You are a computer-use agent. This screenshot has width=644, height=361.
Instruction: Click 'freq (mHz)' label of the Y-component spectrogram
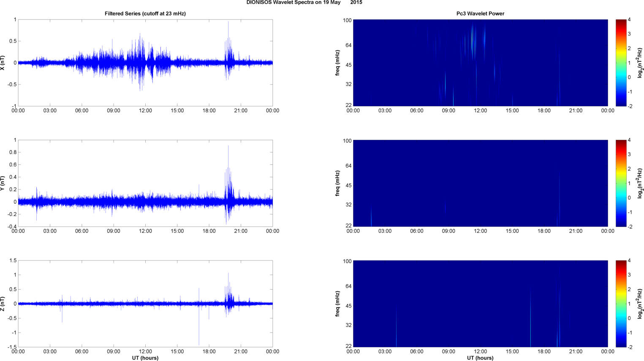pos(338,183)
